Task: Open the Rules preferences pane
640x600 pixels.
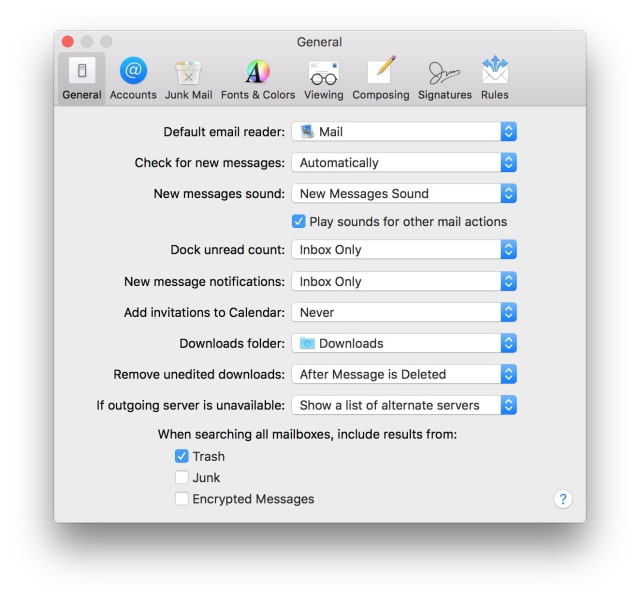Action: point(494,78)
